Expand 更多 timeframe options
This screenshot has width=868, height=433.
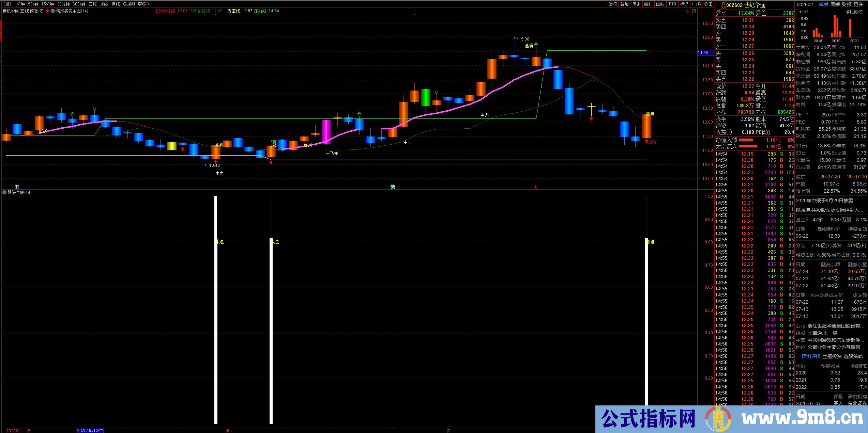tap(143, 4)
